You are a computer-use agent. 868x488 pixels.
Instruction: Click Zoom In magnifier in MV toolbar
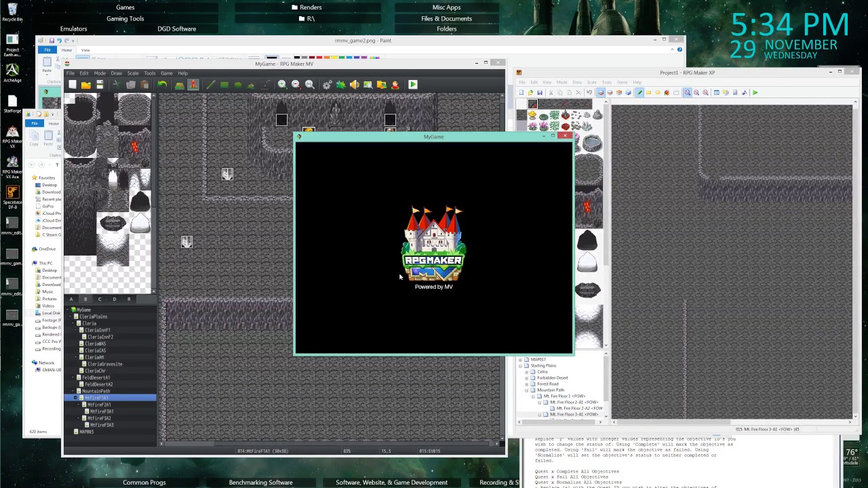(282, 85)
